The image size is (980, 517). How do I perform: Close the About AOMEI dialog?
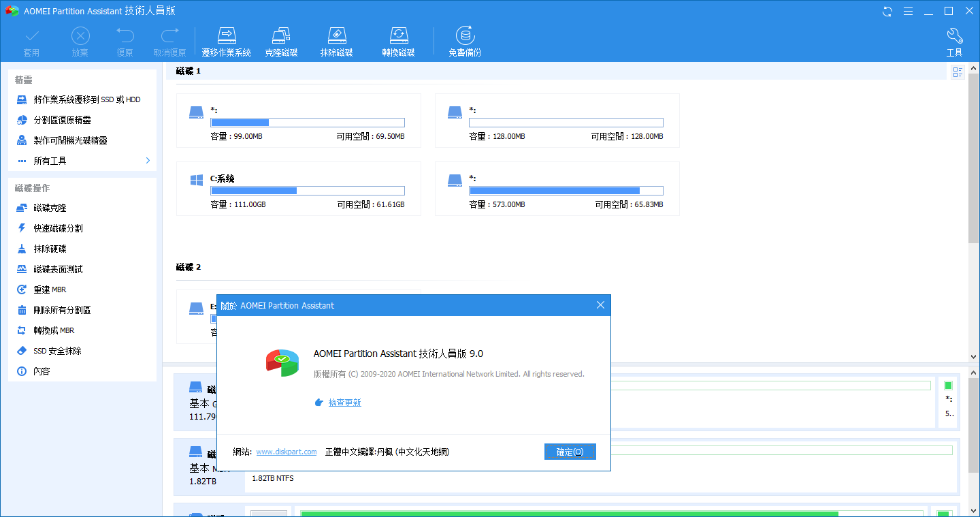pos(600,305)
